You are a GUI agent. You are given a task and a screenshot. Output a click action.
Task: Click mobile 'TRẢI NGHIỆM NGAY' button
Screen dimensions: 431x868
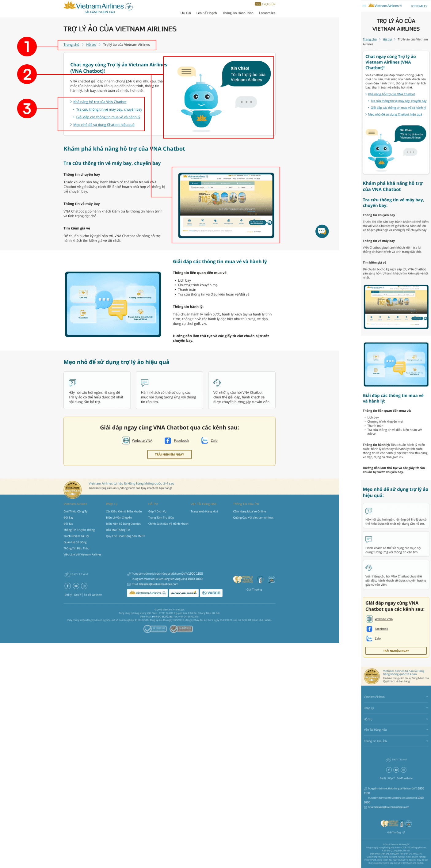point(396,651)
